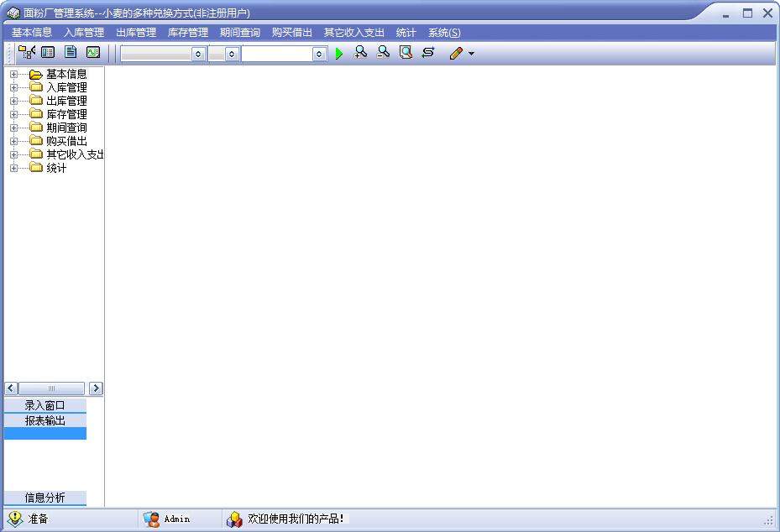Open the narrow operator dropdown in toolbar
This screenshot has width=780, height=532.
[232, 54]
